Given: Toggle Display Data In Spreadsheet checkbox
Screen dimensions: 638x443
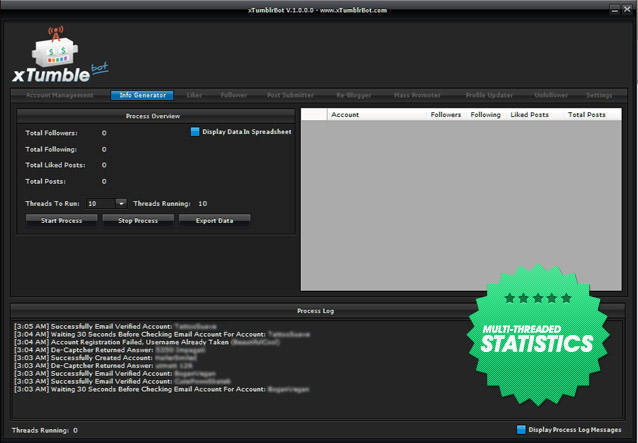Looking at the screenshot, I should pyautogui.click(x=195, y=132).
